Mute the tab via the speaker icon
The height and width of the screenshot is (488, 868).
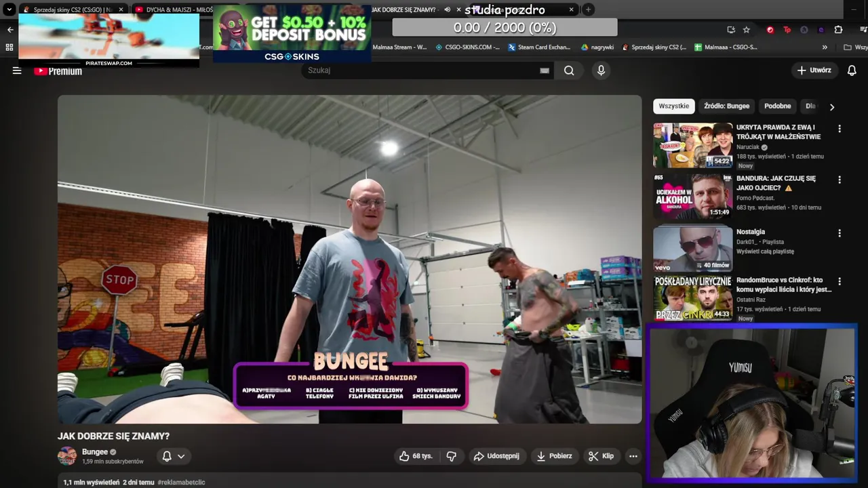click(x=447, y=9)
